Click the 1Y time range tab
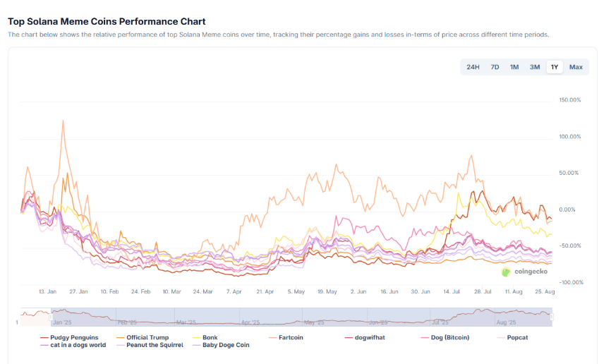 pyautogui.click(x=555, y=67)
